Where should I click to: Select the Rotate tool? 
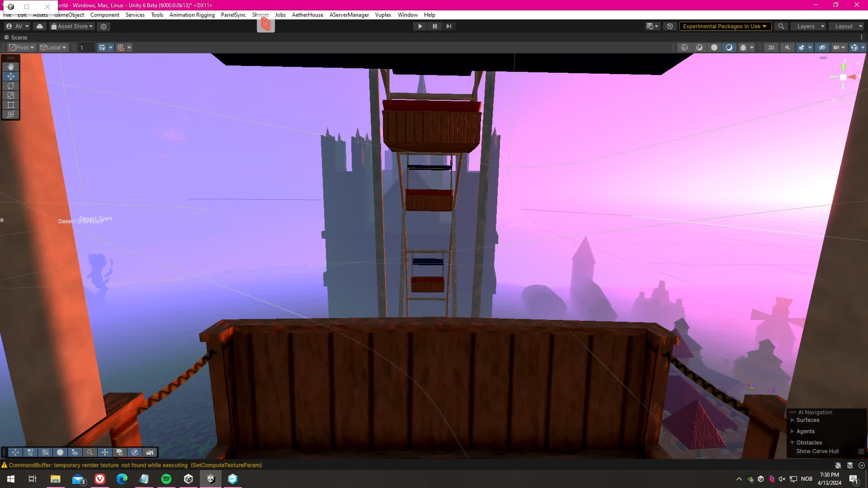pyautogui.click(x=11, y=86)
